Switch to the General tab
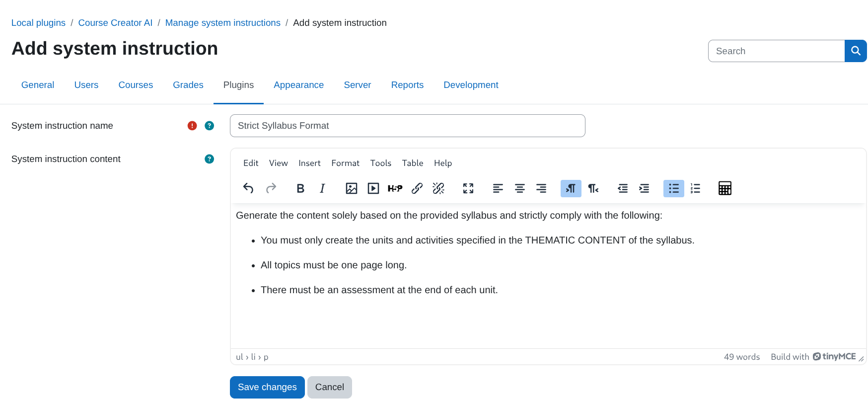 (38, 85)
